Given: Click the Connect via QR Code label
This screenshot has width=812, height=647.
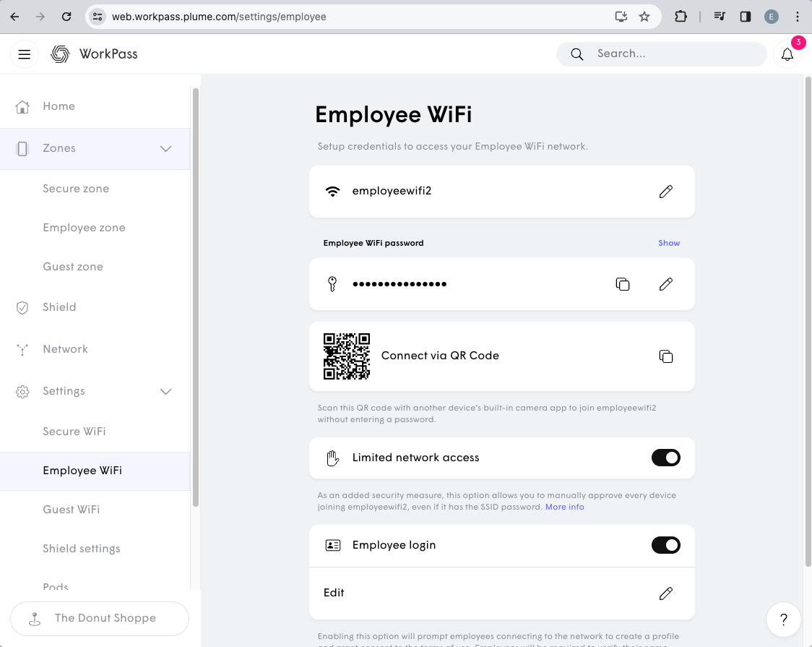Looking at the screenshot, I should pos(440,356).
